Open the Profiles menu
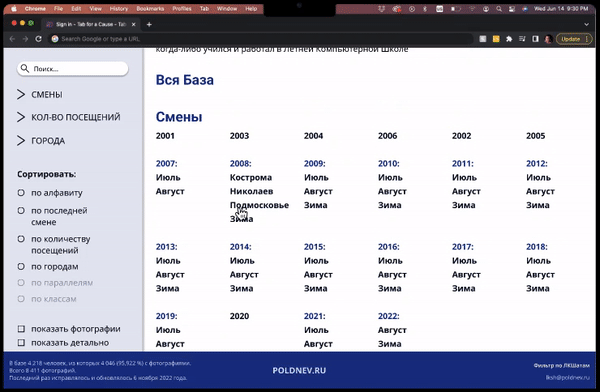Screen dimensions: 600x392 point(182,8)
